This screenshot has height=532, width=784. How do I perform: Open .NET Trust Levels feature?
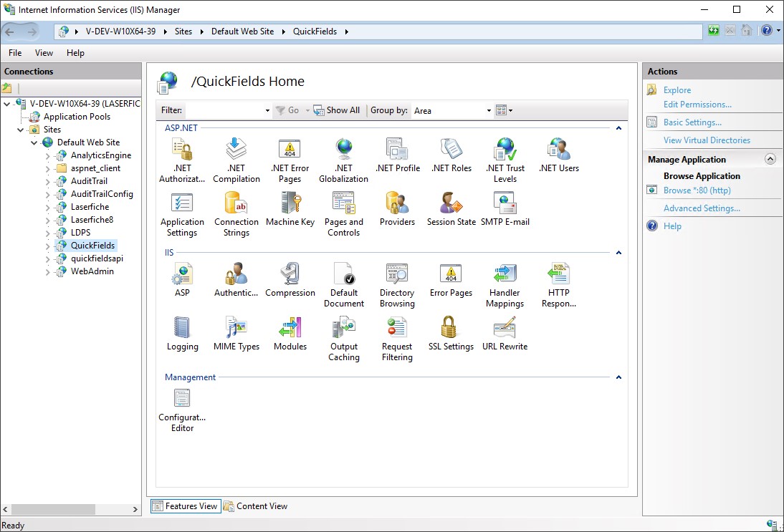pyautogui.click(x=505, y=160)
